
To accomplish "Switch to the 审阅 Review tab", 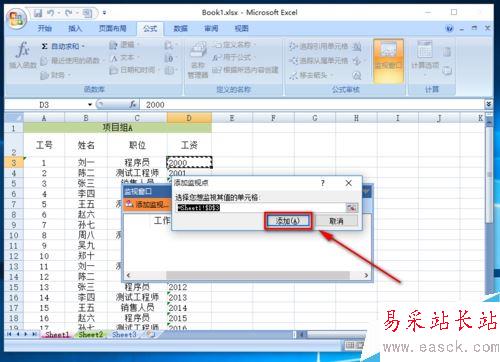I will pos(211,28).
